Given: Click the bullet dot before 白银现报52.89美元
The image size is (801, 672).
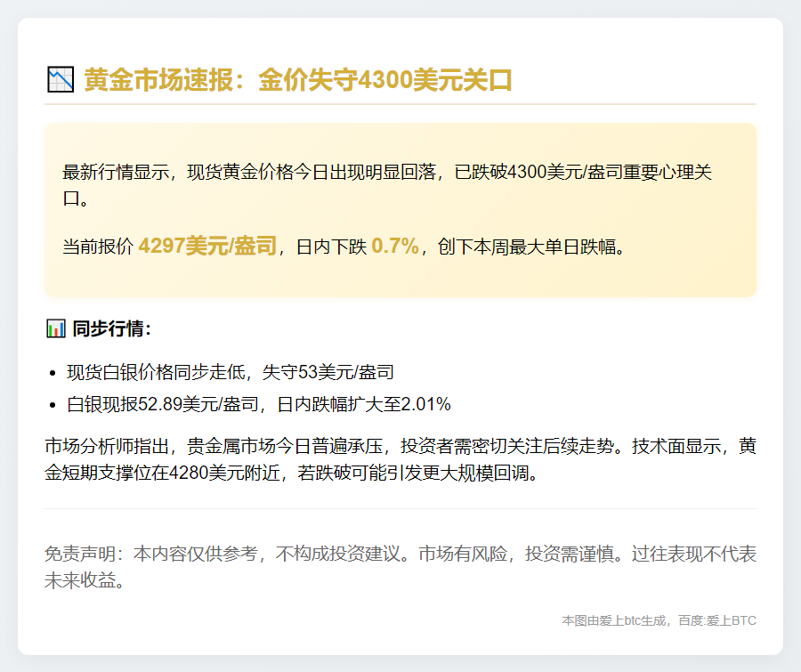Looking at the screenshot, I should [53, 406].
